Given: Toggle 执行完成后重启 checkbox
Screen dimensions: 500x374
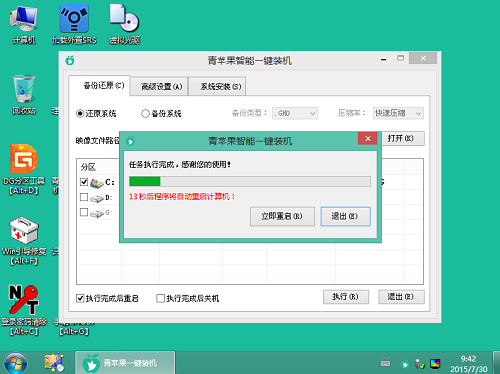Looking at the screenshot, I should click(x=80, y=298).
